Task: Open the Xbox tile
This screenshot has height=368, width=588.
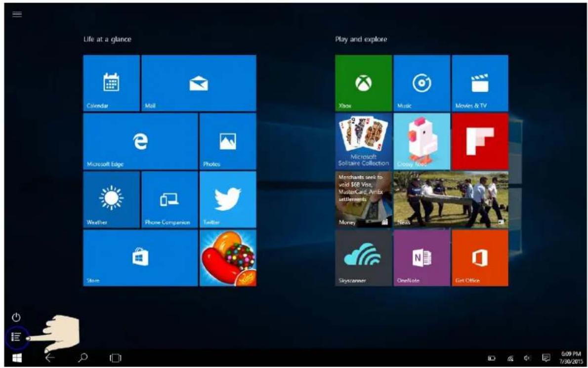Action: (363, 83)
